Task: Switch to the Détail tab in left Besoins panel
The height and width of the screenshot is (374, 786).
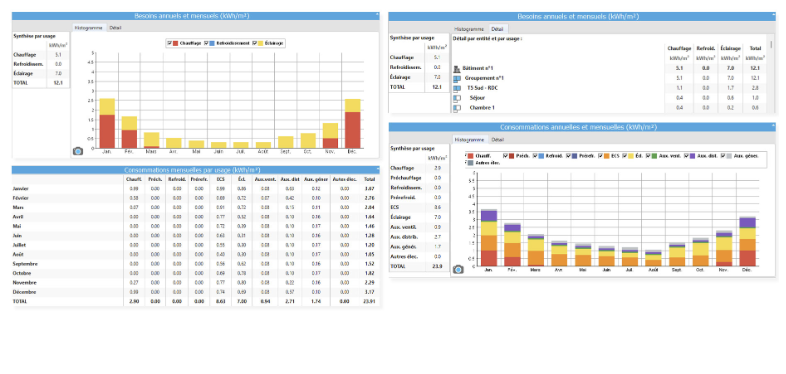Action: (115, 28)
